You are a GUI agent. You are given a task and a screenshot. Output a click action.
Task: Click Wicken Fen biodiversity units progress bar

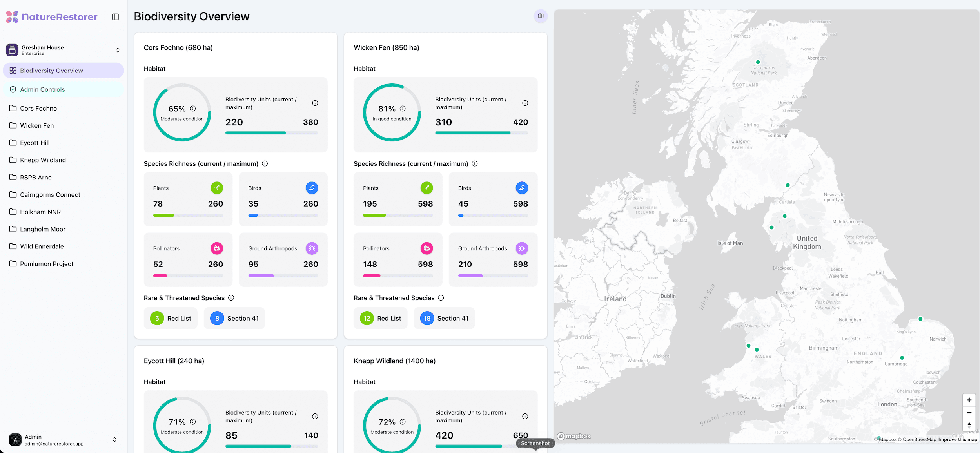tap(482, 133)
